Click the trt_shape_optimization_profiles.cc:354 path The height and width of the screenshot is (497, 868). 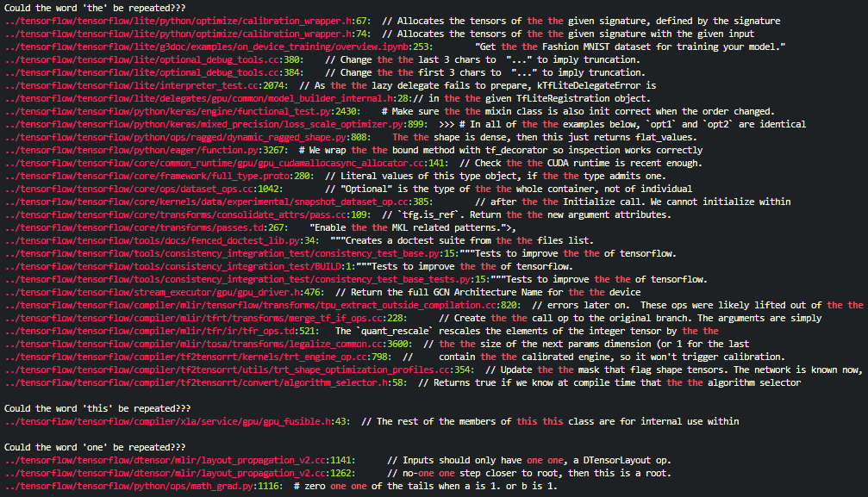(239, 370)
